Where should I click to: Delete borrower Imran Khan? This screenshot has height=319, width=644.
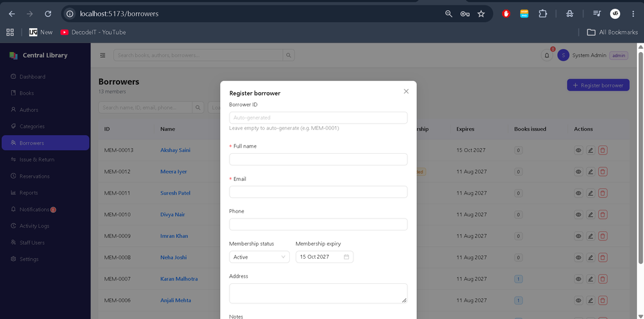602,236
